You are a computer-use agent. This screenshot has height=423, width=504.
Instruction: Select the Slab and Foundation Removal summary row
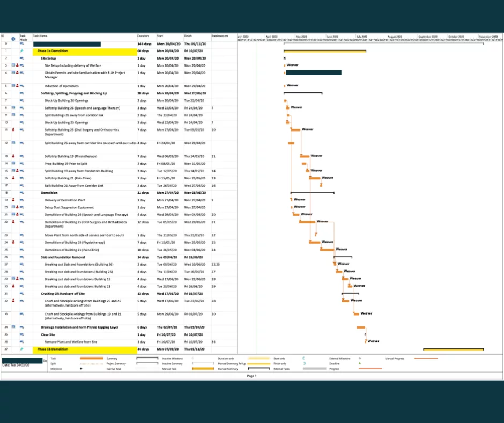[119, 257]
